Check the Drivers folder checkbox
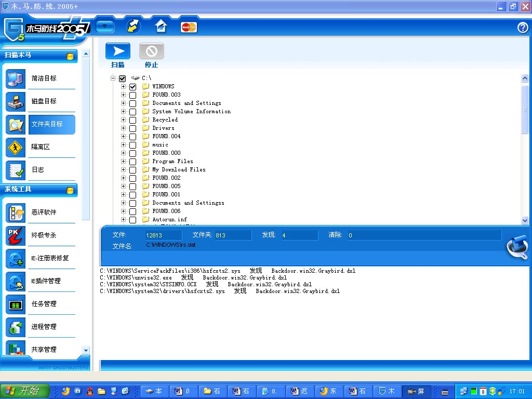The height and width of the screenshot is (399, 532). (132, 128)
